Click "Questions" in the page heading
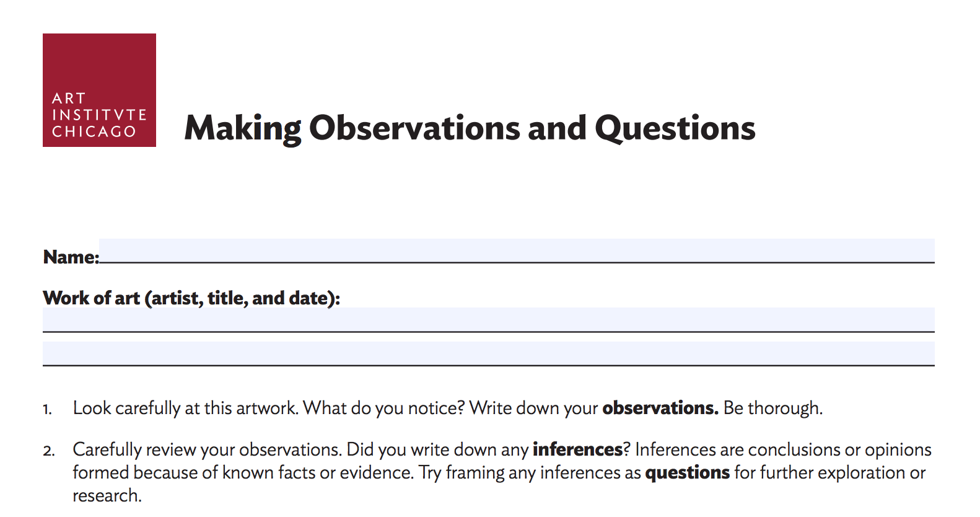 (x=675, y=128)
